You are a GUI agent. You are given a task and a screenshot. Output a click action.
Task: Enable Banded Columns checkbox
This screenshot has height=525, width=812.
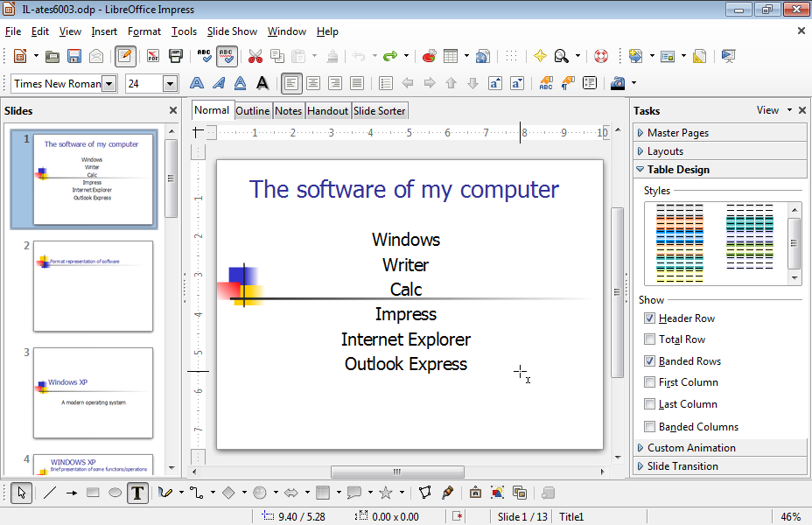(x=649, y=427)
